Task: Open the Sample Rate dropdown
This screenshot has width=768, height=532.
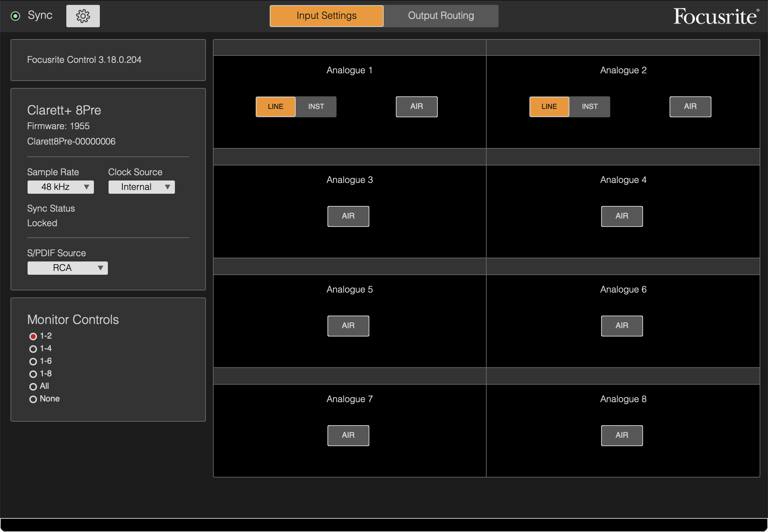Action: coord(61,187)
